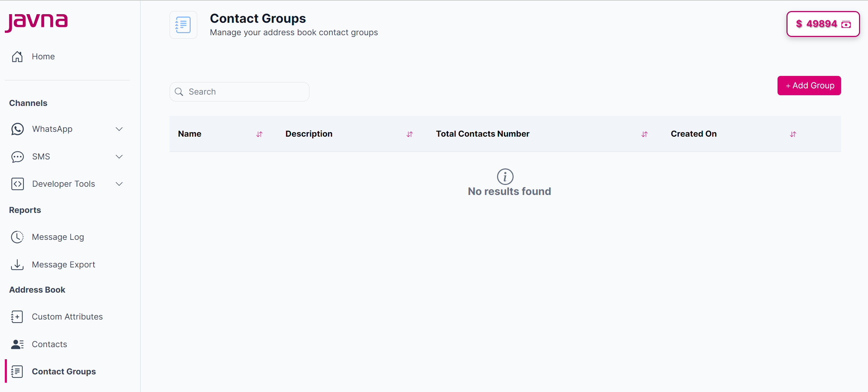Click the SMS chat bubble icon
868x392 pixels.
17,157
